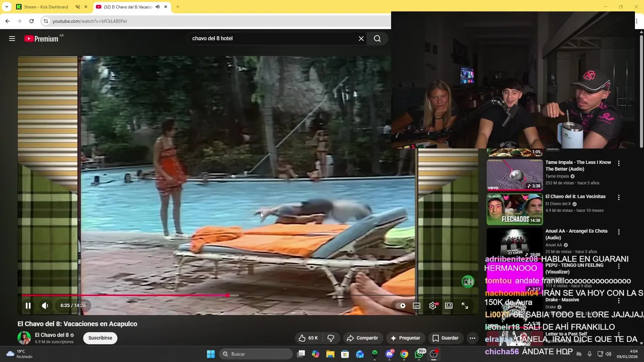Mute the video player volume
This screenshot has width=644, height=362.
coord(45,305)
